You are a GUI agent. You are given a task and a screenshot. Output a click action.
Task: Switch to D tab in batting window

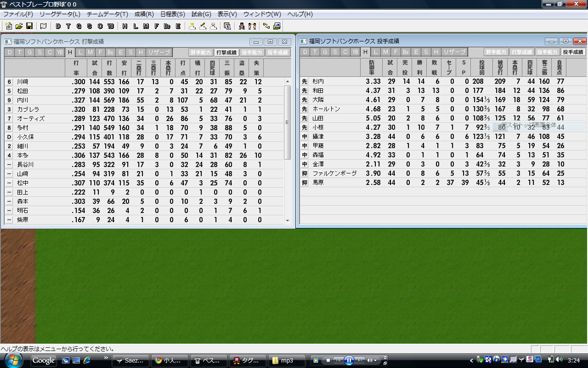click(9, 52)
